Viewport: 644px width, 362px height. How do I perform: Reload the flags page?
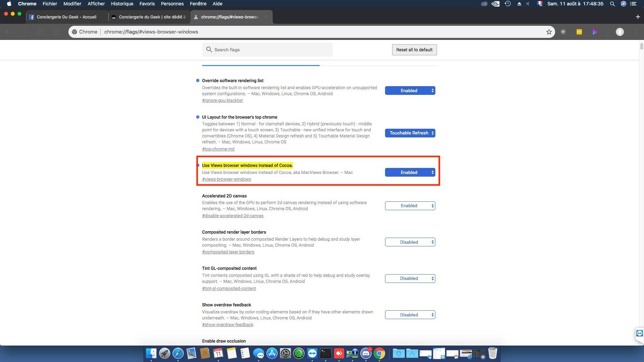40,32
